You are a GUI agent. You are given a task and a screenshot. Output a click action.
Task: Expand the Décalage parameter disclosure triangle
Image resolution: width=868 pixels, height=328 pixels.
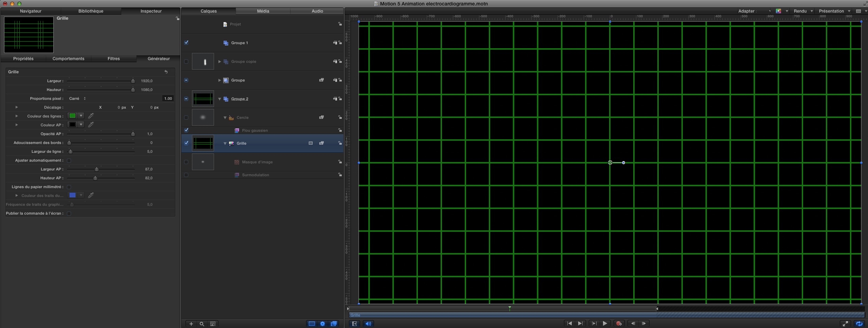(16, 107)
